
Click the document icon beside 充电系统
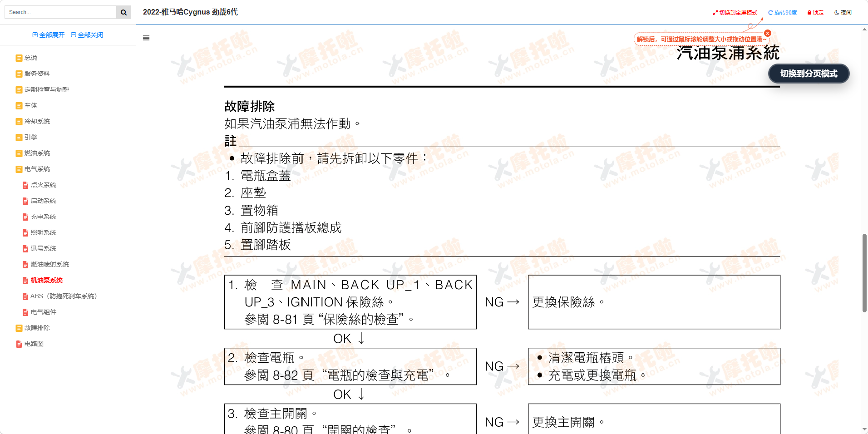25,217
